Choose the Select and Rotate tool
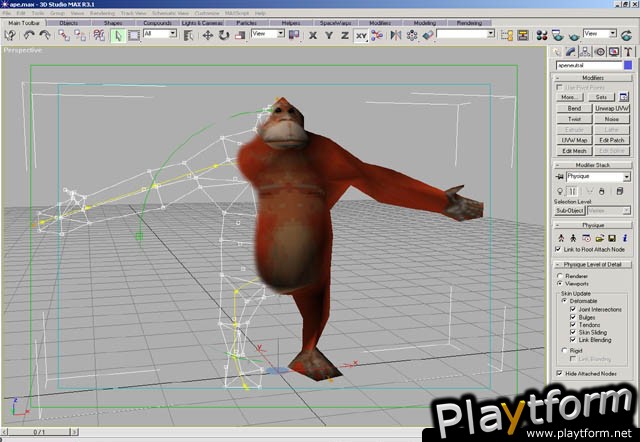 click(224, 36)
